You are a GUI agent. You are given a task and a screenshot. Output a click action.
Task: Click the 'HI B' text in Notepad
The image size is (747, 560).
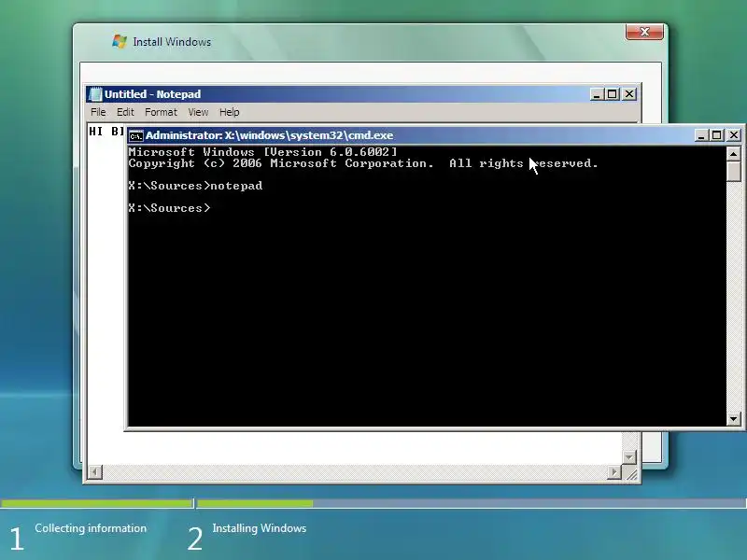[106, 131]
